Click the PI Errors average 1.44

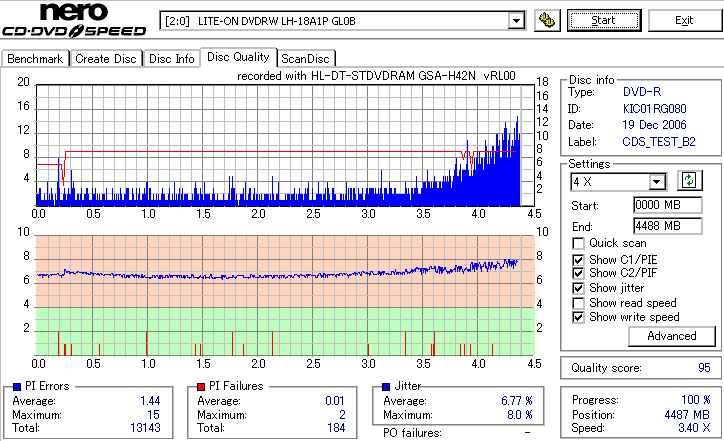(151, 401)
